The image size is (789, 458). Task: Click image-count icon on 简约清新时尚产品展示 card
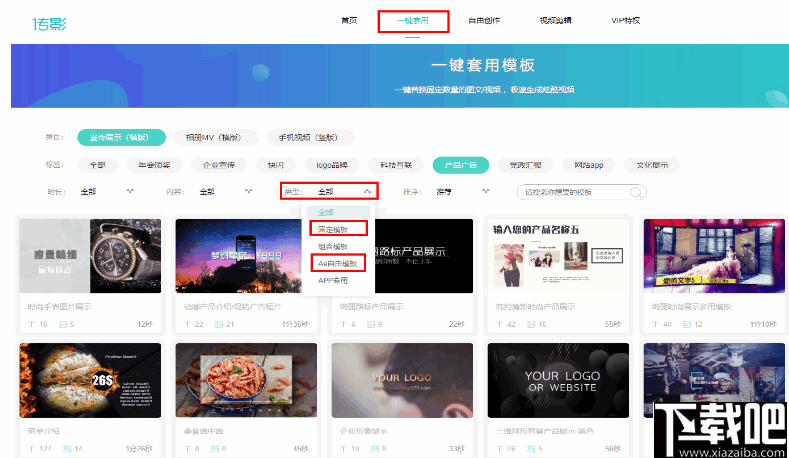tap(531, 324)
